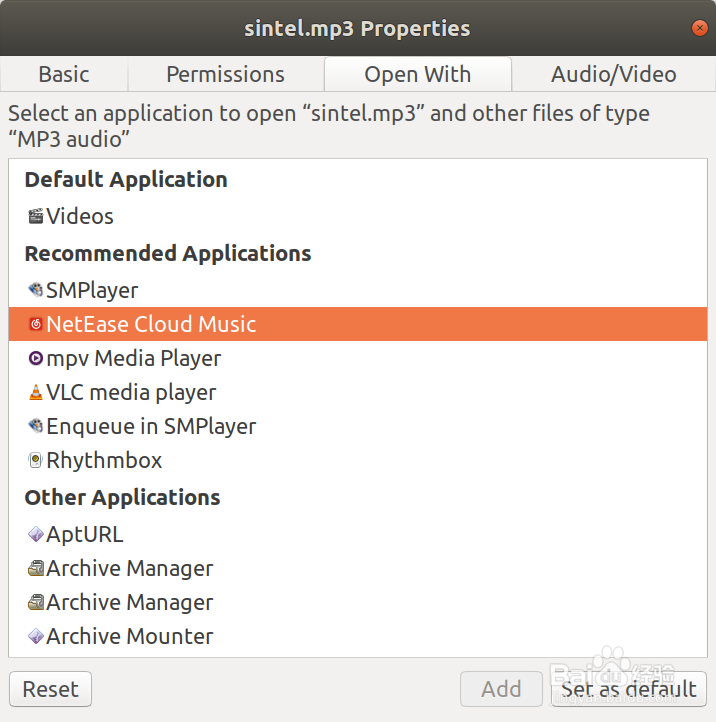Click the purple mpv Media Player icon
The width and height of the screenshot is (716, 722).
tap(35, 358)
